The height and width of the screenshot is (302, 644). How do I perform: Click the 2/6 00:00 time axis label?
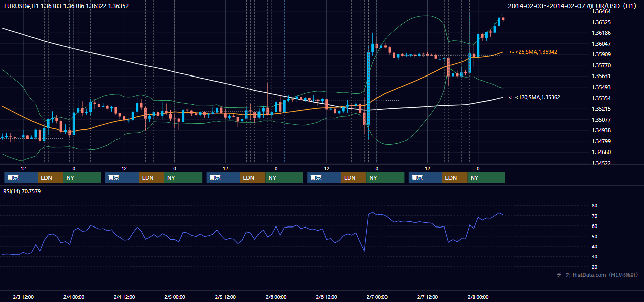coord(276,297)
